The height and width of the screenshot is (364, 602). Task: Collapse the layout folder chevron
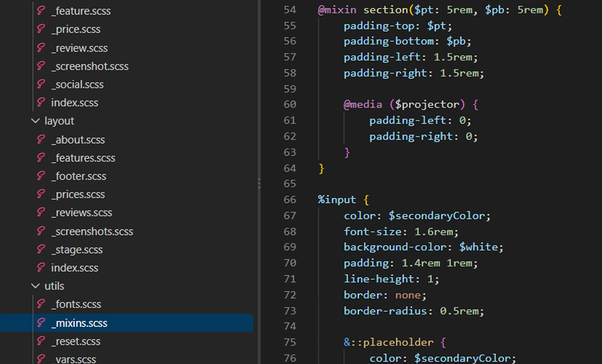pos(36,120)
